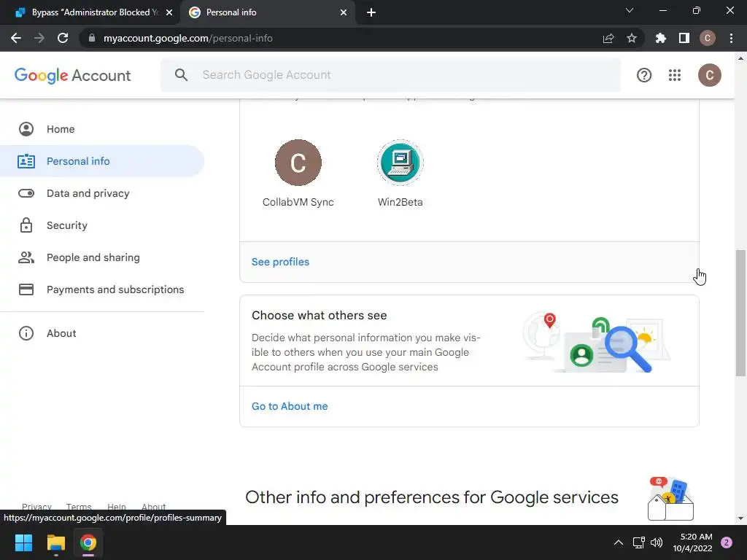Reload the page

click(63, 38)
